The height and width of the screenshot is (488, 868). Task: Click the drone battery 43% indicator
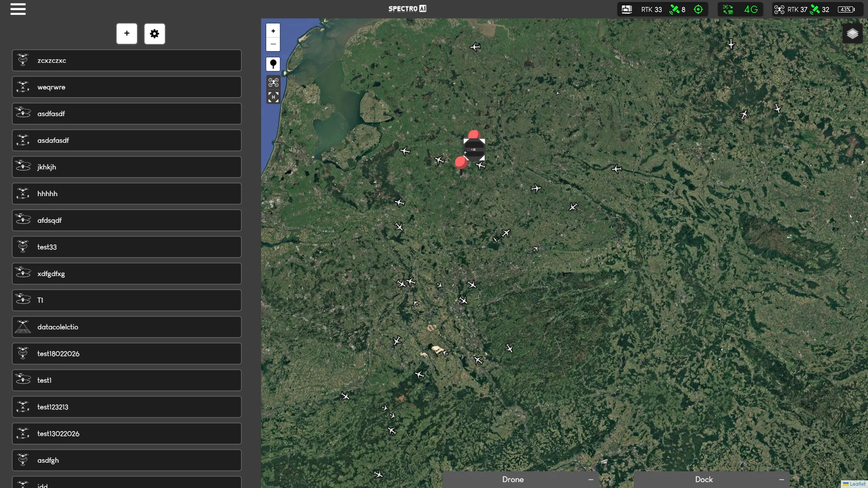[846, 9]
